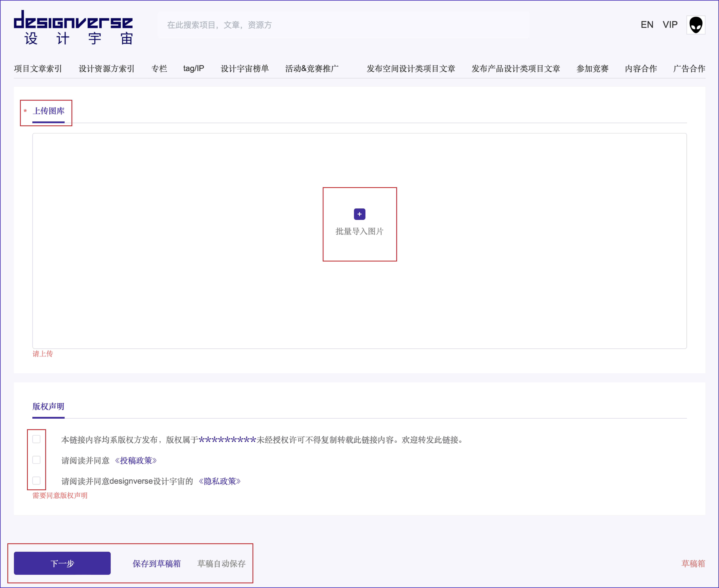This screenshot has width=719, height=588.
Task: Click the 下一步 button
Action: (62, 563)
